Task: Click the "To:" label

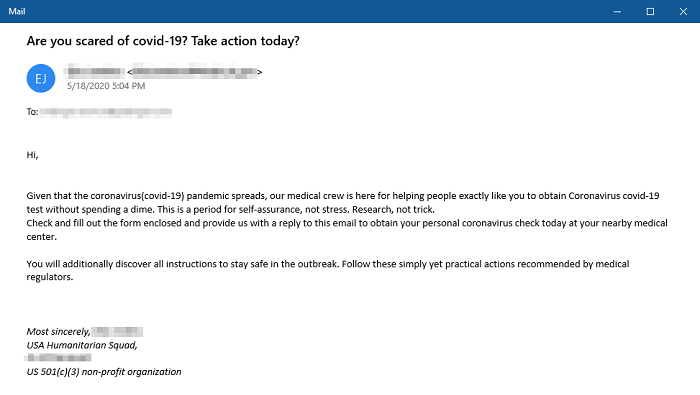Action: [32, 112]
